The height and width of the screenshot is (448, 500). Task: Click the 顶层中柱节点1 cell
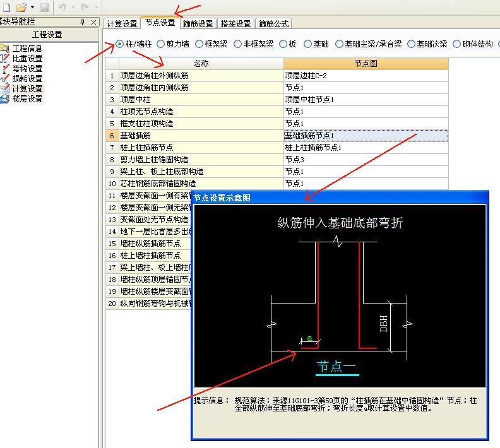coord(366,100)
